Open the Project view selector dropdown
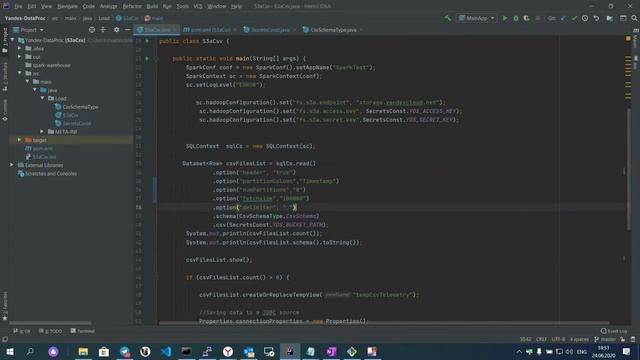 click(29, 30)
